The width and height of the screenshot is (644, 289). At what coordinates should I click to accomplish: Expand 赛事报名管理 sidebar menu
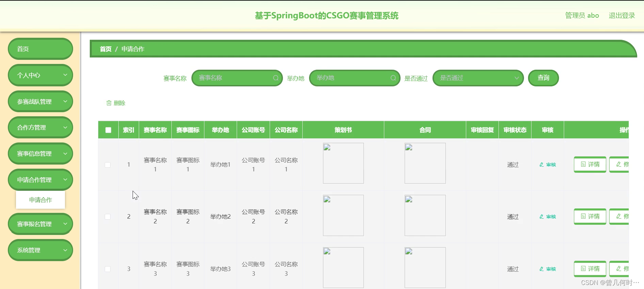[x=40, y=224]
